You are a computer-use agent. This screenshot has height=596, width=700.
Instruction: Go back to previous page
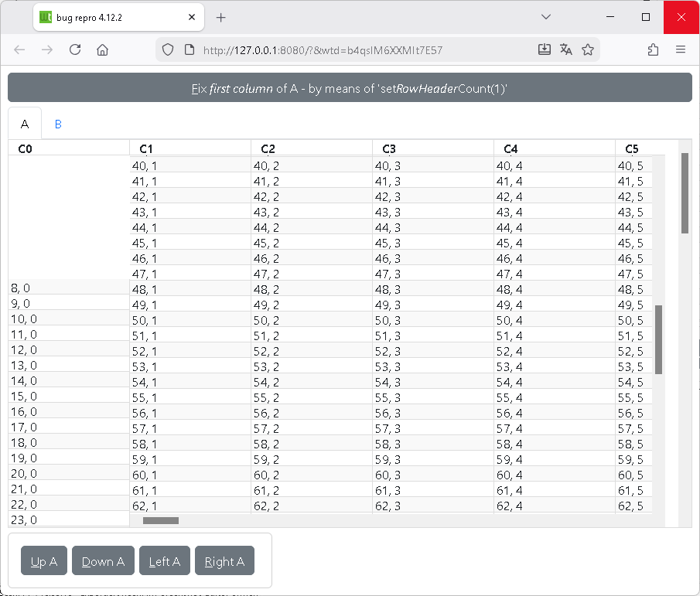(x=19, y=49)
